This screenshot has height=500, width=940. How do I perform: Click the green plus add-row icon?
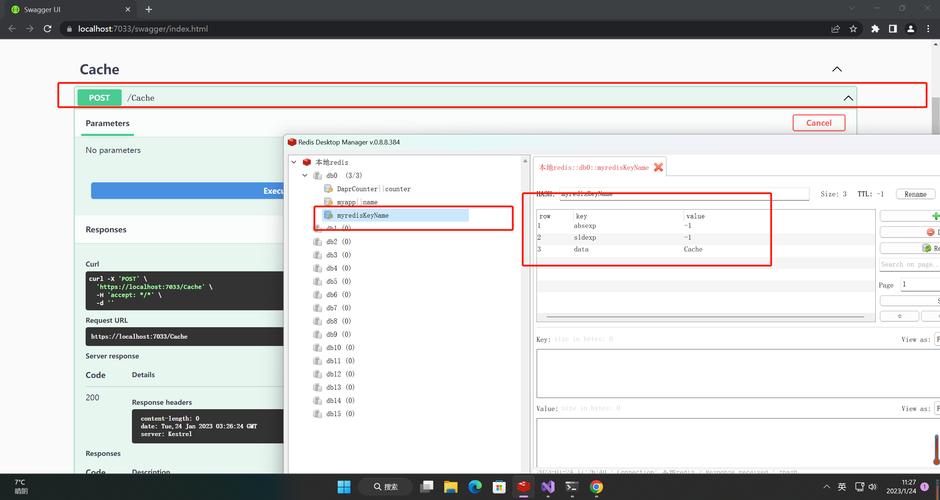pos(936,216)
